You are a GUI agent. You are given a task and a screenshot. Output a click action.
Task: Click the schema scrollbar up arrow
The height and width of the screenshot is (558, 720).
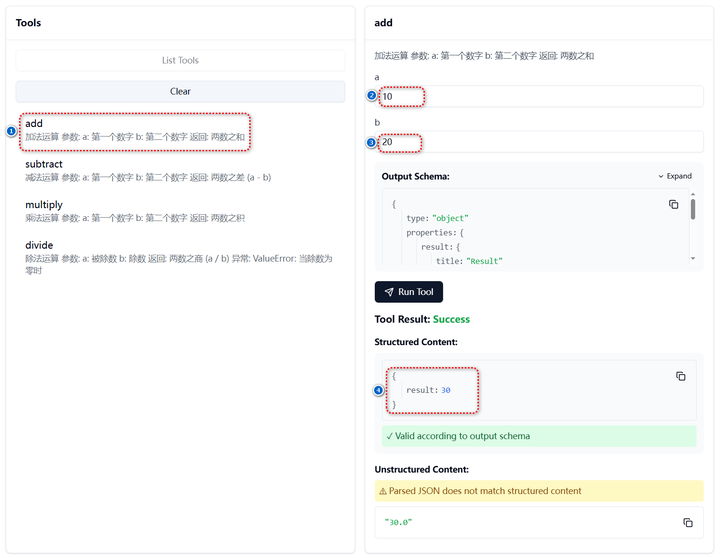692,195
